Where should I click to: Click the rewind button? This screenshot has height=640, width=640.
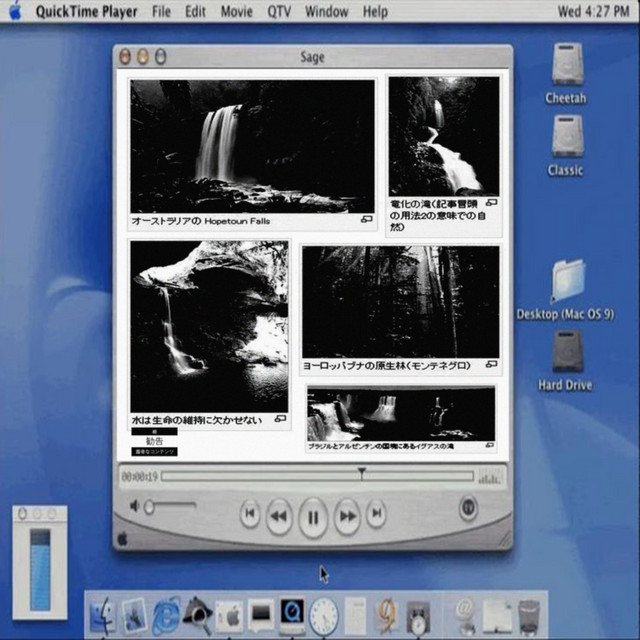click(x=279, y=516)
